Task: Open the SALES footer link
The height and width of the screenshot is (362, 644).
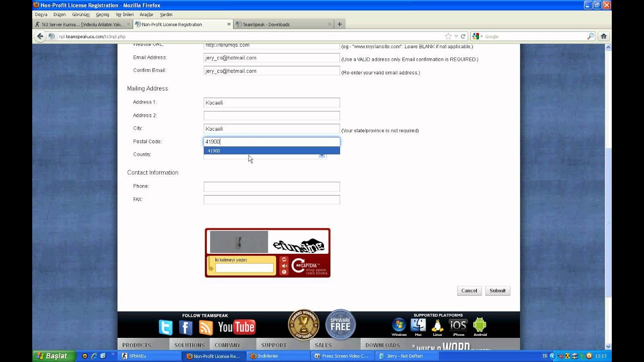Action: pos(324,345)
